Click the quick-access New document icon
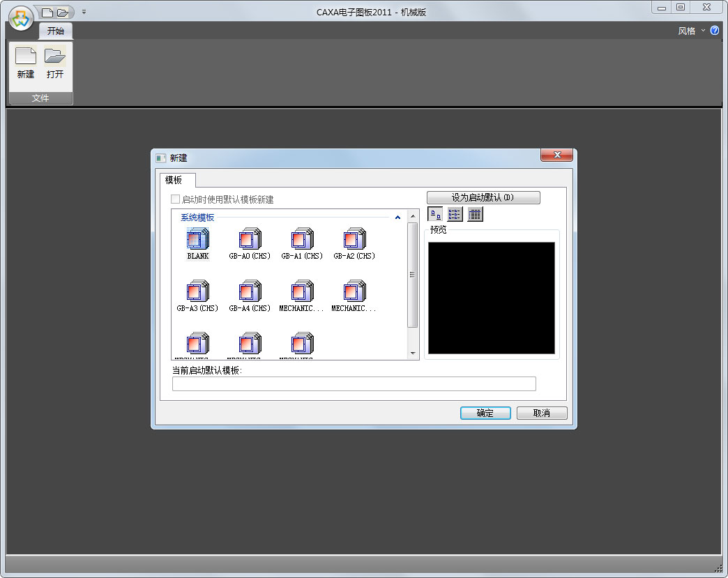This screenshot has height=578, width=728. point(47,13)
